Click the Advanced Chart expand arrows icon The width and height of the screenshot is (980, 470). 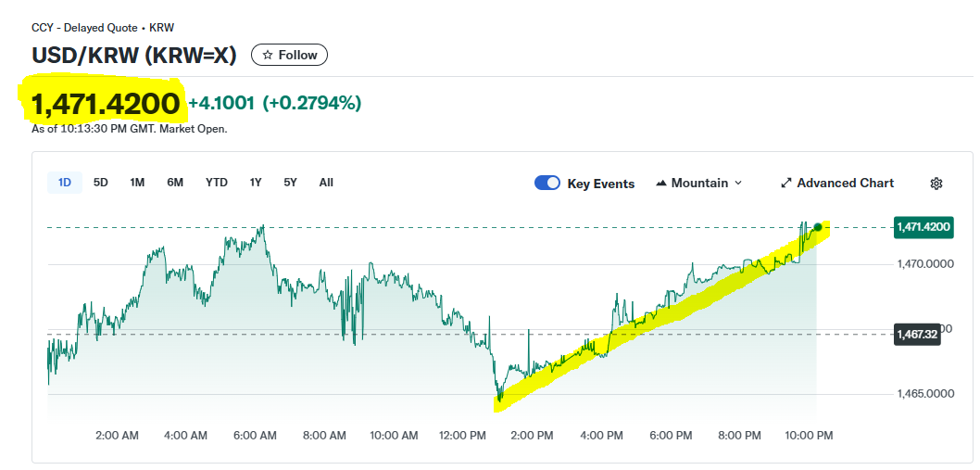tap(786, 184)
